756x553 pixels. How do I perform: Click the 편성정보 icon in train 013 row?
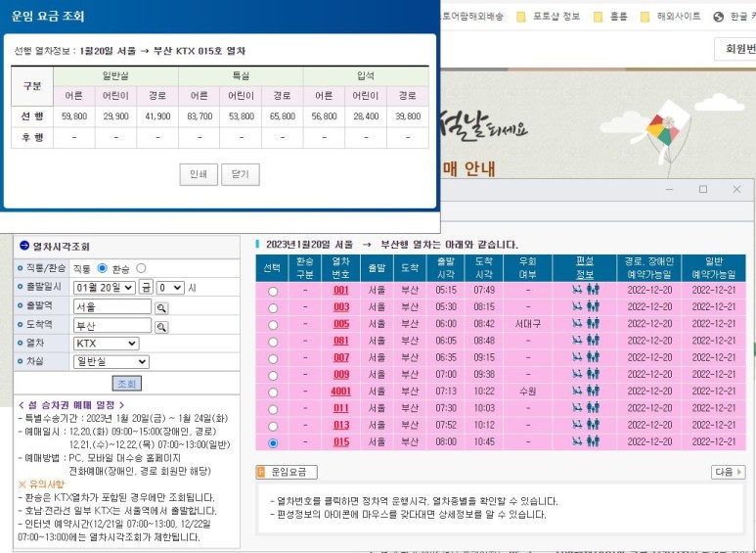click(x=585, y=425)
